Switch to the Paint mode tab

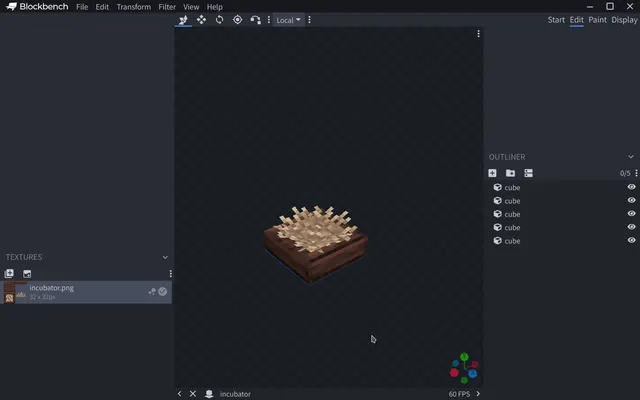tap(598, 20)
